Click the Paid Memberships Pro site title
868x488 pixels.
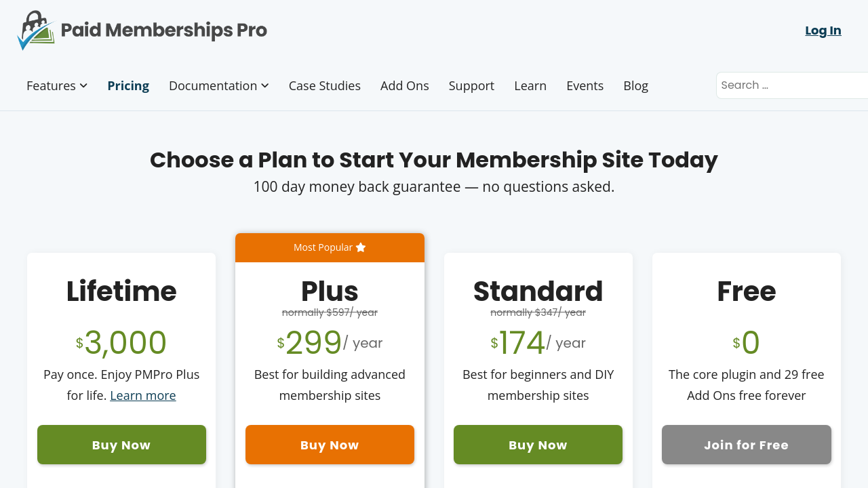(164, 30)
